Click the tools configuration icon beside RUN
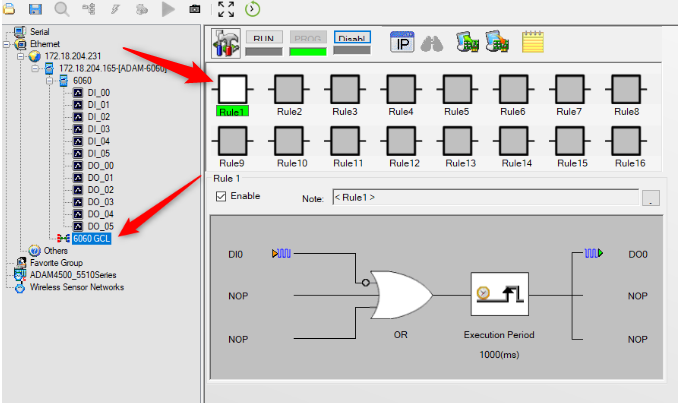Image resolution: width=678 pixels, height=403 pixels. (x=226, y=43)
